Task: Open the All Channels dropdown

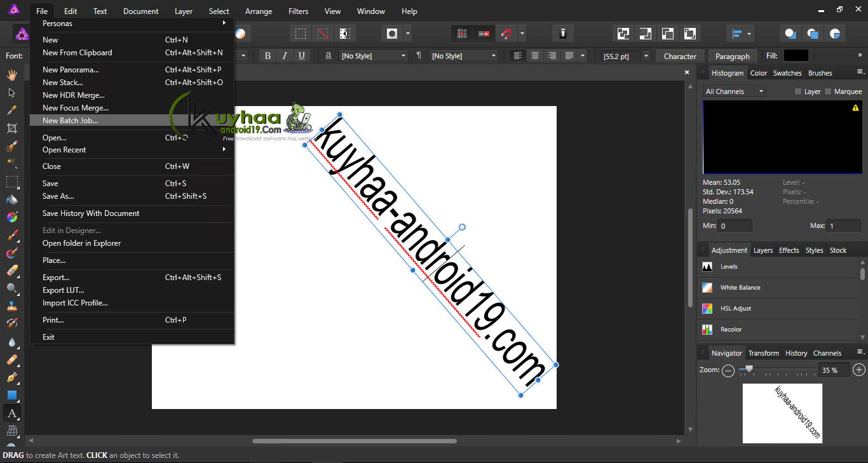Action: point(734,91)
